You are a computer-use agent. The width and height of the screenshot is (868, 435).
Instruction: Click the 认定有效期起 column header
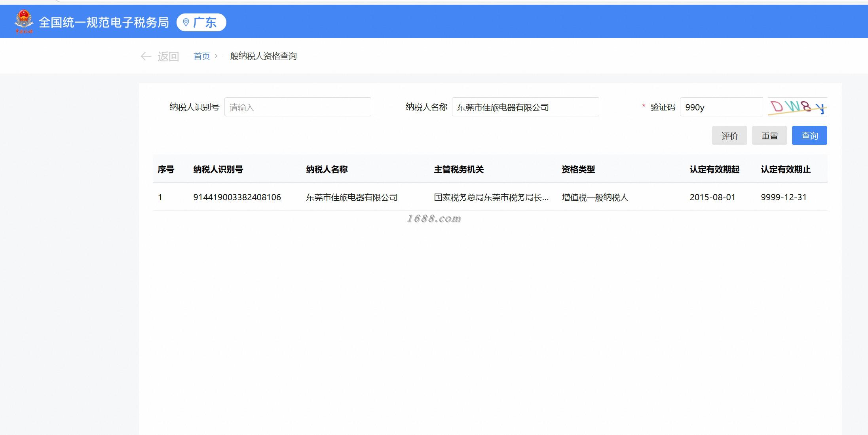pyautogui.click(x=714, y=169)
